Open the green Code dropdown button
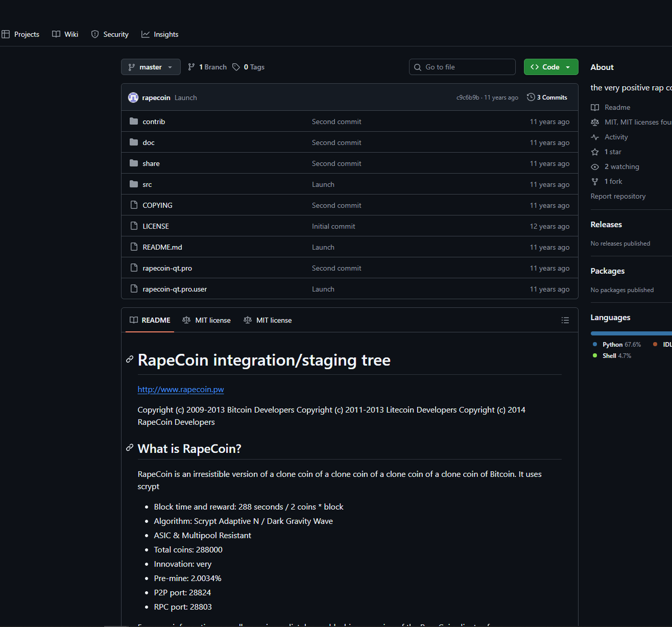This screenshot has height=627, width=672. (x=551, y=67)
